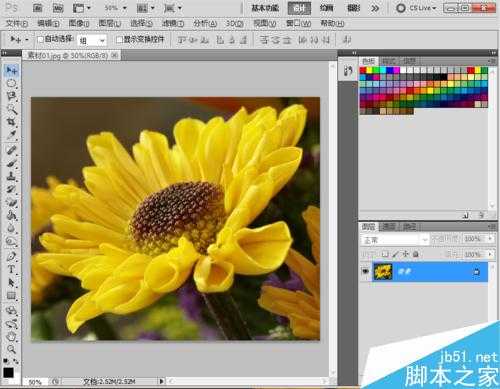Viewport: 500px width, 389px height.
Task: Open the CS Live dropdown
Action: pos(416,8)
